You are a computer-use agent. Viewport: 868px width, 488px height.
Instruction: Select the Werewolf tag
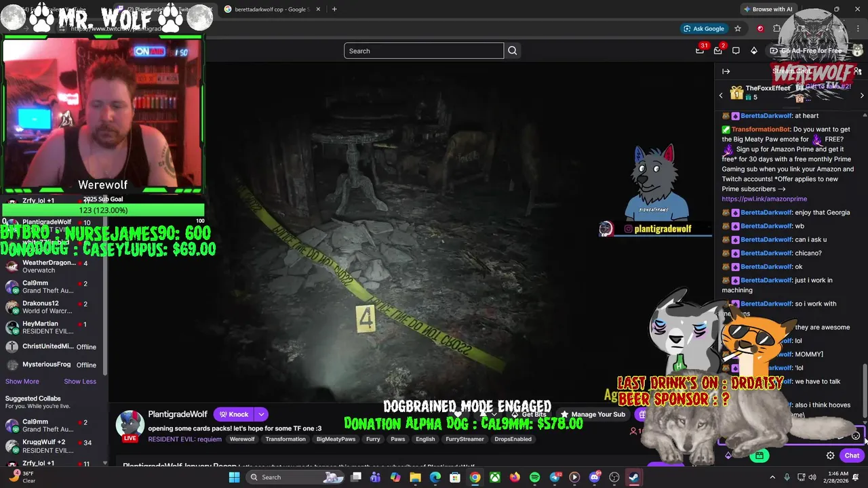pos(242,439)
